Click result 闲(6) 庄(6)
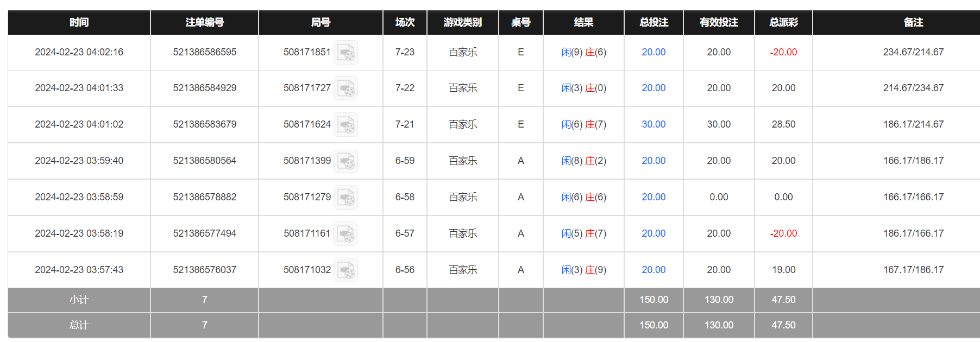This screenshot has width=980, height=342. (584, 197)
